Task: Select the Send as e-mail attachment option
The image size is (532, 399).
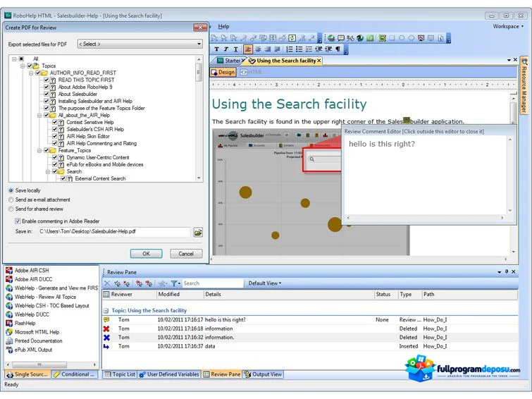Action: click(11, 199)
